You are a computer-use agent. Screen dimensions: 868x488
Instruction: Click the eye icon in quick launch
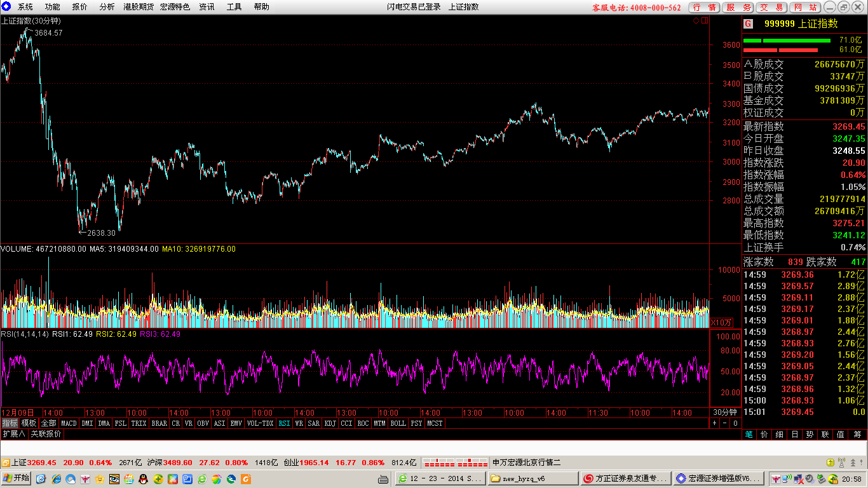pyautogui.click(x=114, y=478)
